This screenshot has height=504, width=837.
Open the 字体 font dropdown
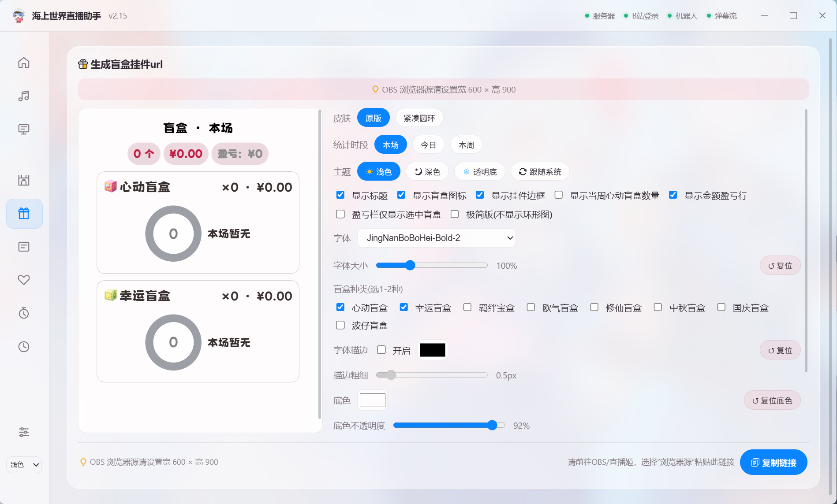[x=437, y=238]
